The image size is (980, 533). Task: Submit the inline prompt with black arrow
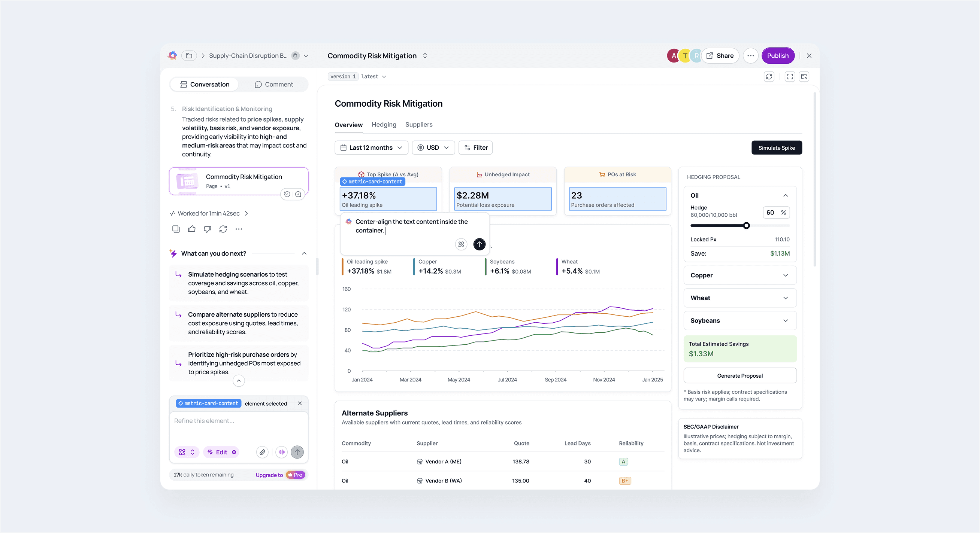tap(480, 244)
